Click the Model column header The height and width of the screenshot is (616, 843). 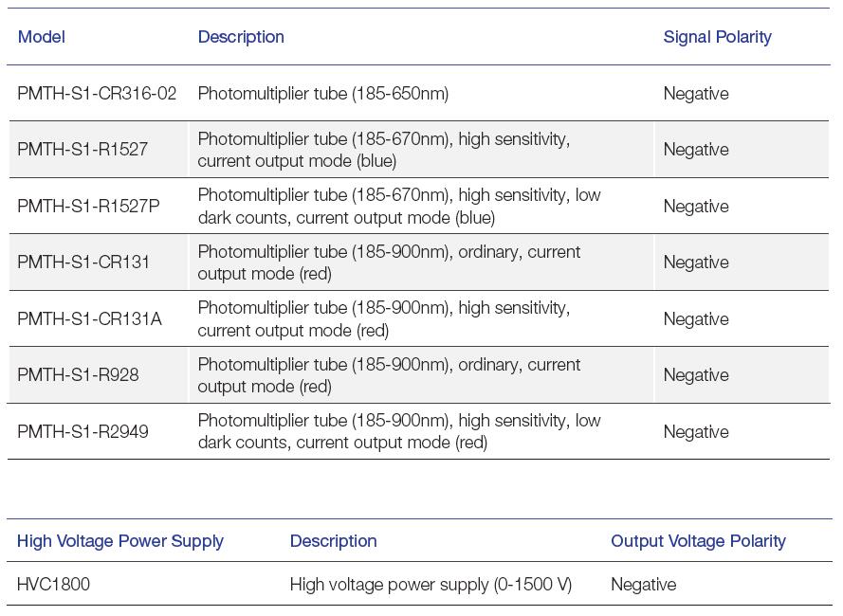coord(42,37)
